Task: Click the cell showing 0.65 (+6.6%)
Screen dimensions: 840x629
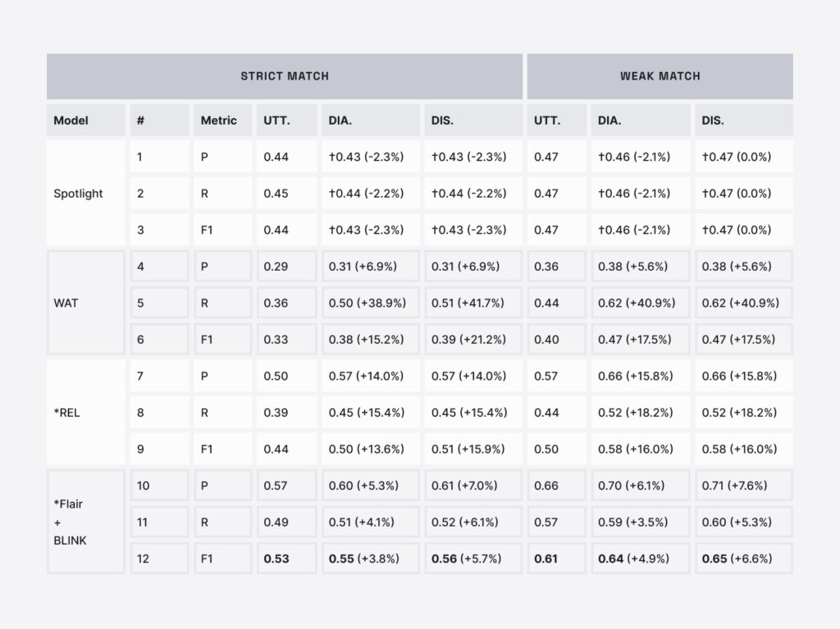Action: (x=743, y=558)
